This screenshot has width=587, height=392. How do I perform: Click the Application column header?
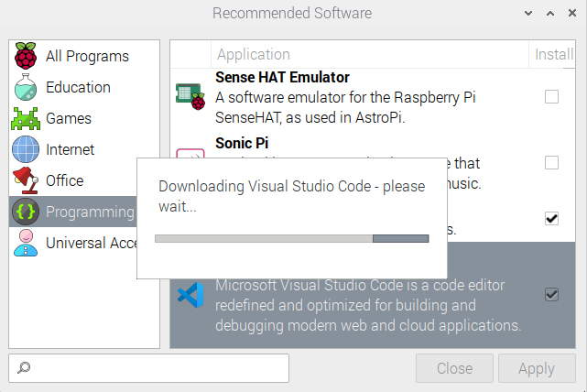(x=370, y=54)
